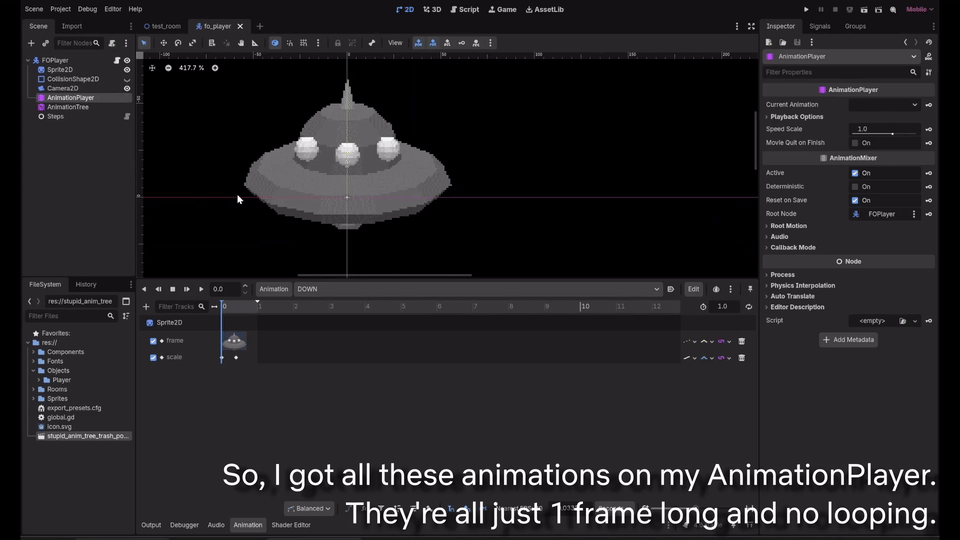
Task: Pin the AnimationPlayer editor panel
Action: (750, 289)
